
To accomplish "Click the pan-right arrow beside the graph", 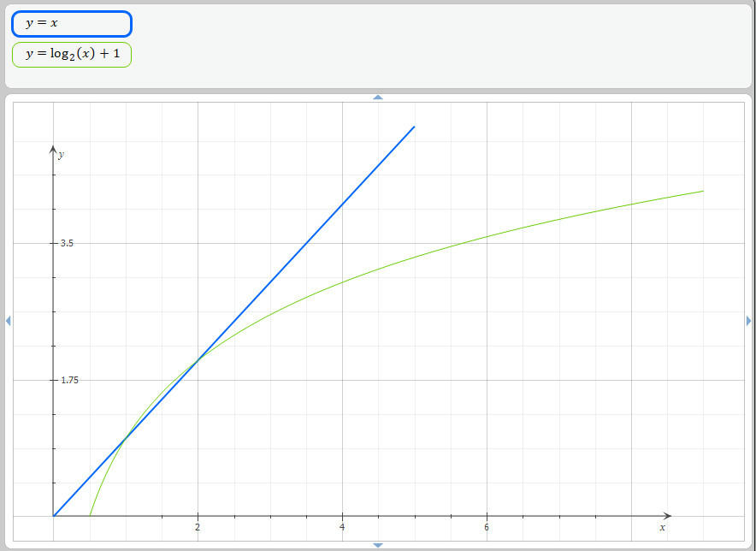I will click(x=749, y=321).
